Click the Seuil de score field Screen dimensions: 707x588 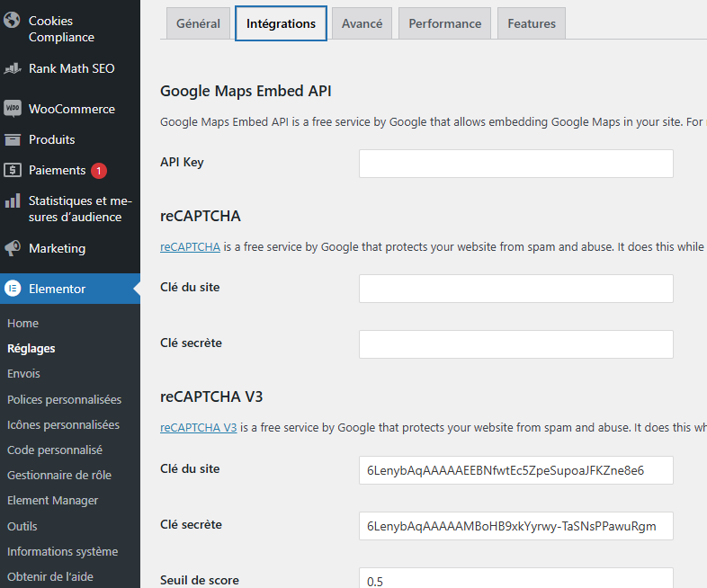pos(515,580)
